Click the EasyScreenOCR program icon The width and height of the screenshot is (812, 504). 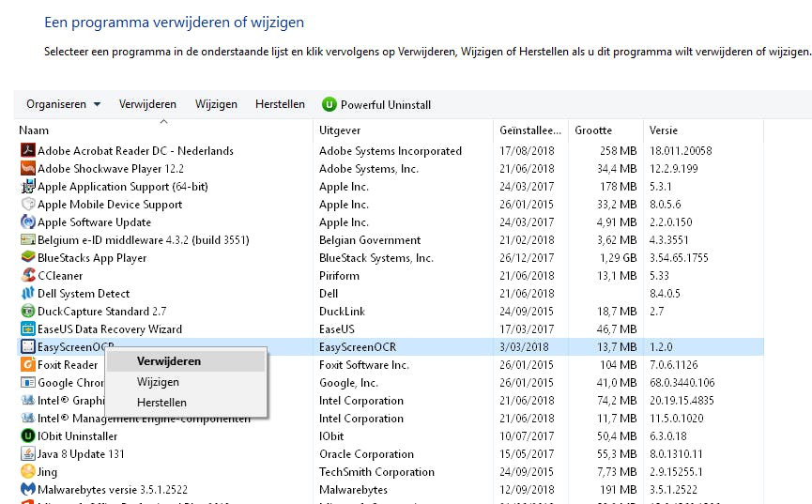(x=27, y=346)
